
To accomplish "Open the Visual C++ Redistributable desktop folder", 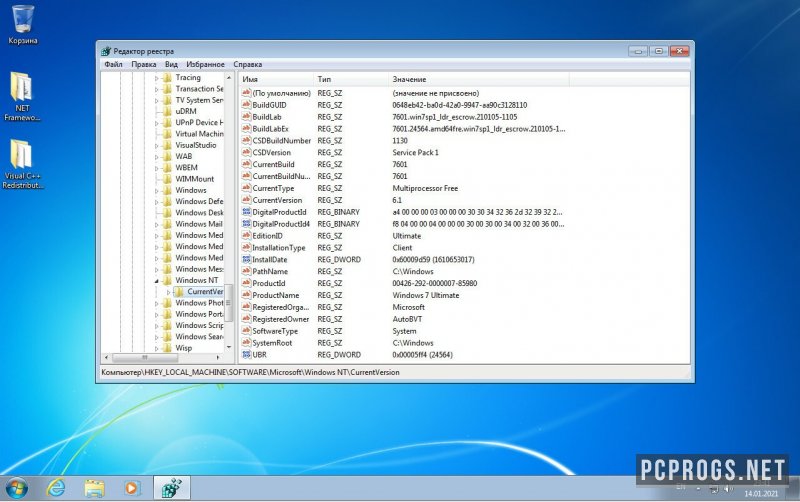I will (22, 164).
